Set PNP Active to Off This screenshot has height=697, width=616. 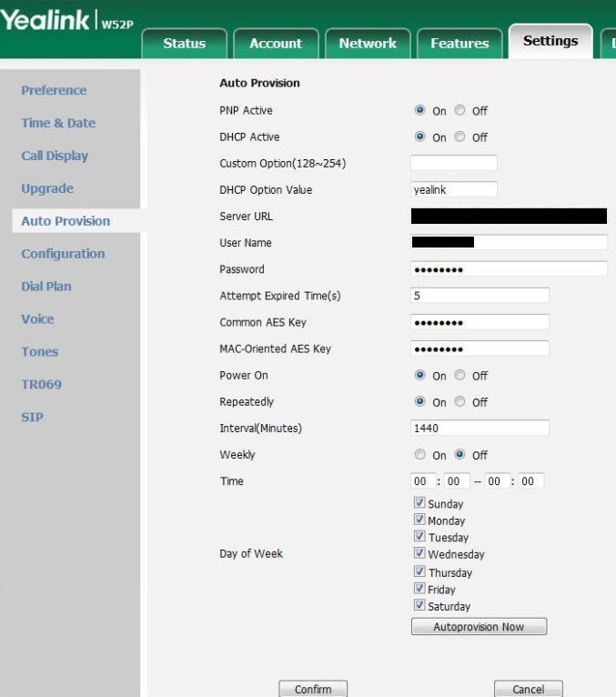click(x=460, y=111)
